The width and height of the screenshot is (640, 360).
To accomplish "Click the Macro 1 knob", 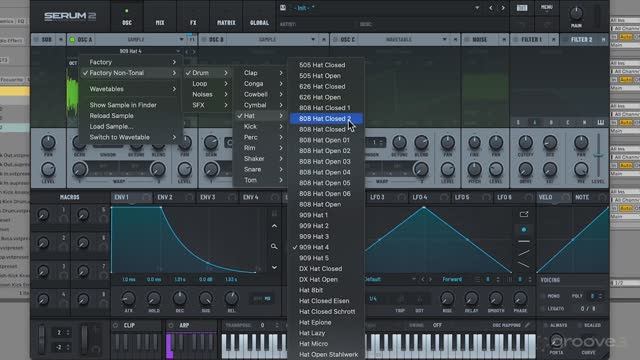I will 43,215.
